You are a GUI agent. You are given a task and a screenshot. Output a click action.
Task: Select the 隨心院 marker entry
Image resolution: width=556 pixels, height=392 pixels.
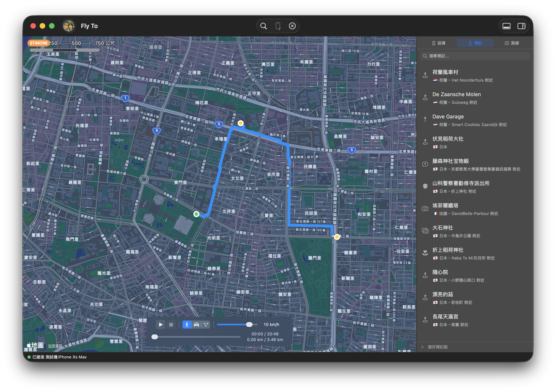pos(475,276)
